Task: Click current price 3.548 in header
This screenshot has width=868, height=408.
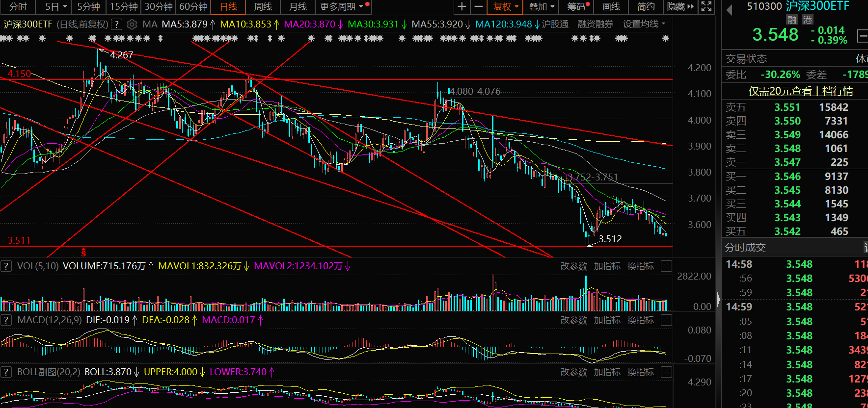Action: tap(775, 35)
